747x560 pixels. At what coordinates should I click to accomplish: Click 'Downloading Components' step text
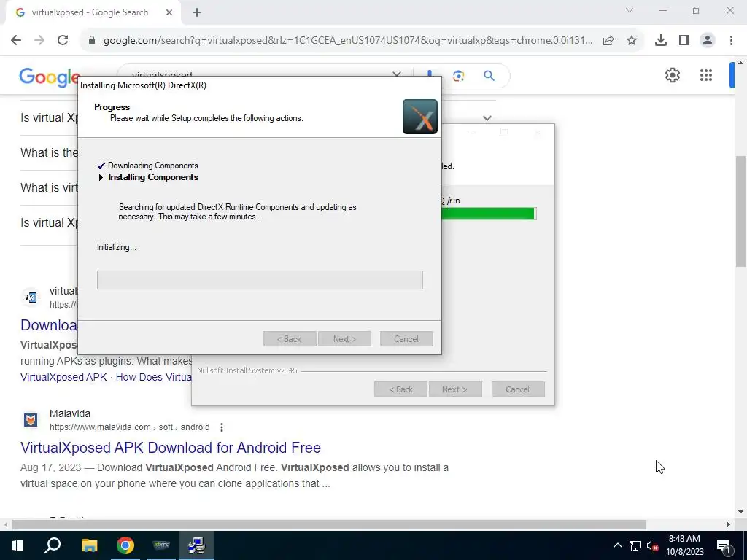[153, 166]
